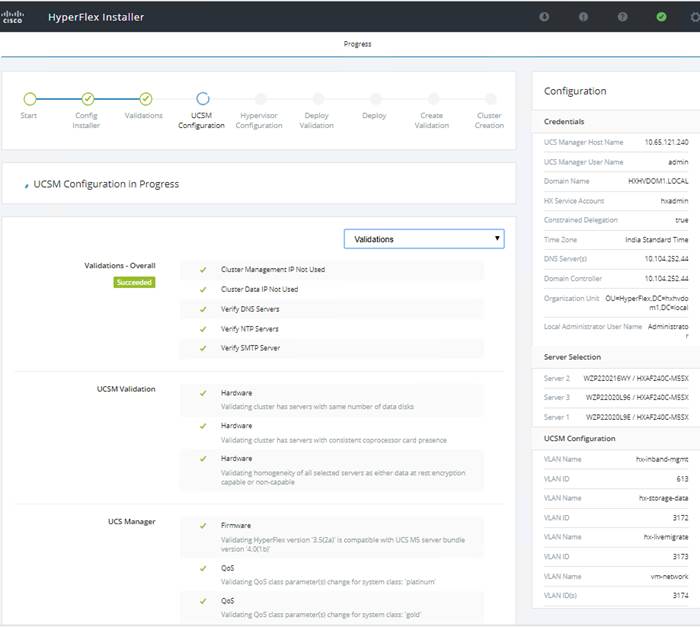Click the Verify DNS Servers check mark
700x627 pixels.
(202, 309)
